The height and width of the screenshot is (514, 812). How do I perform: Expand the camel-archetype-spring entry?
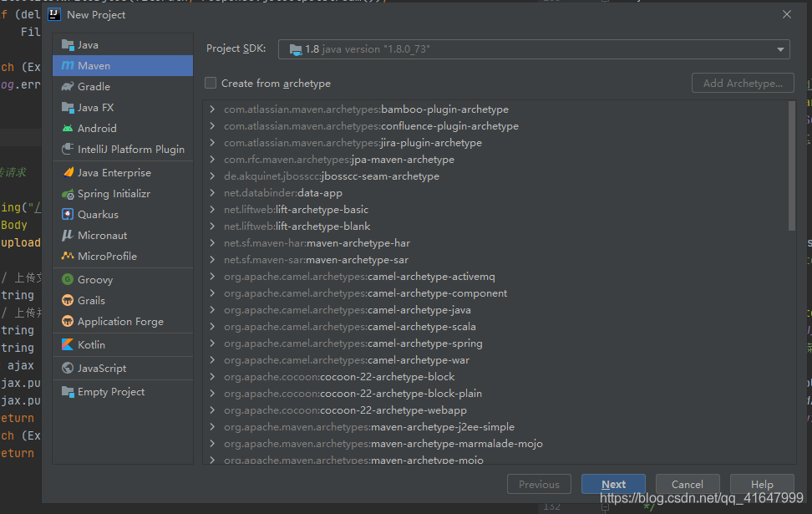click(x=213, y=344)
